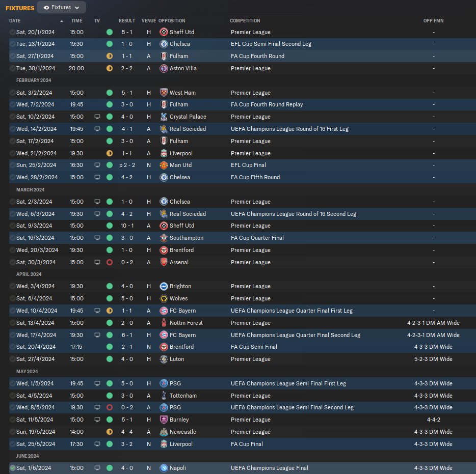Click the Wolves club badge
This screenshot has width=476, height=474.
pos(164,298)
